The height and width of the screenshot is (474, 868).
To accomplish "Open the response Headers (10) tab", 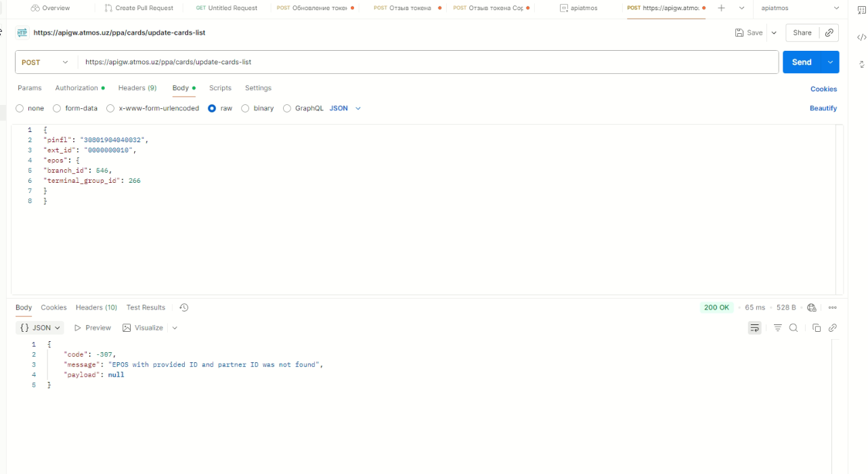I will [x=96, y=307].
